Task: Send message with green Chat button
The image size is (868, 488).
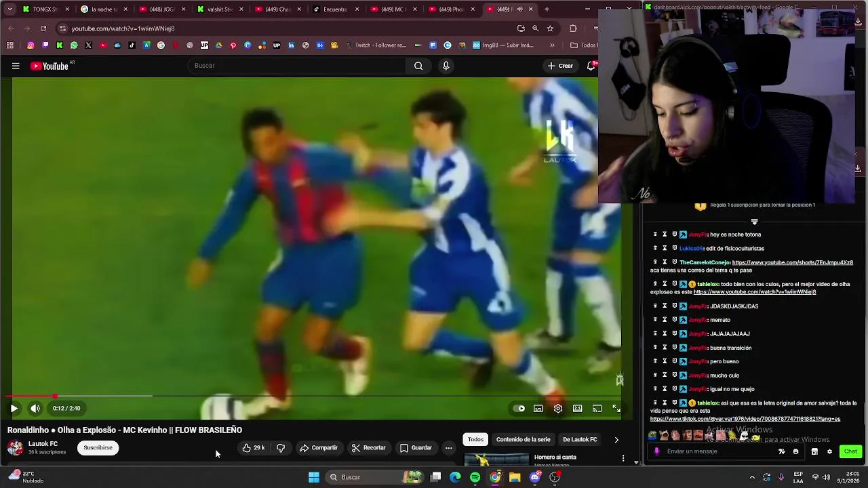Action: pyautogui.click(x=850, y=451)
